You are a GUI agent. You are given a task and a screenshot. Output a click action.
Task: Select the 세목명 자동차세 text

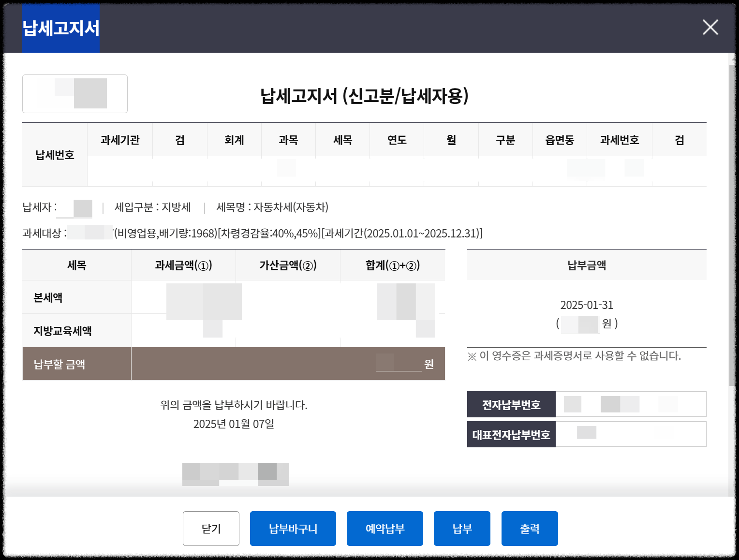pos(273,207)
